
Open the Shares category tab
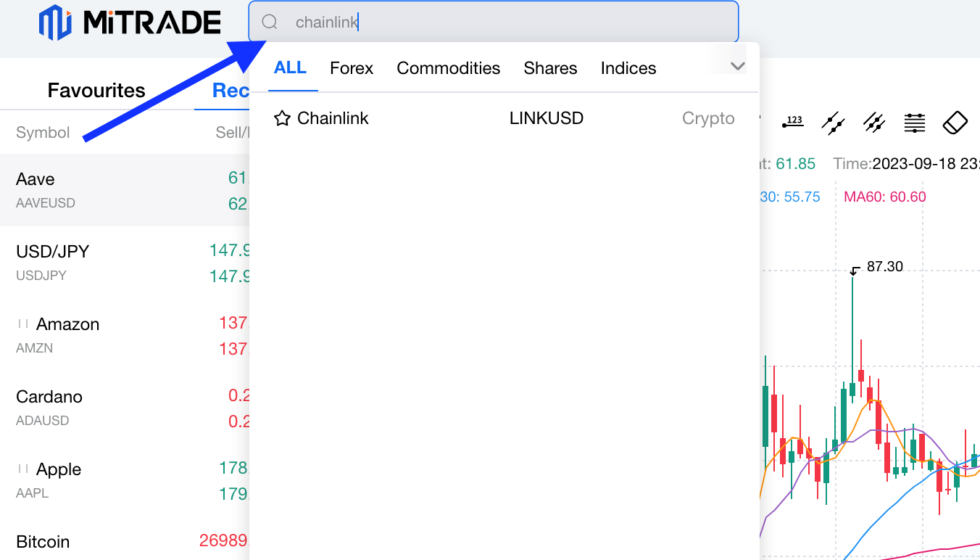point(550,68)
